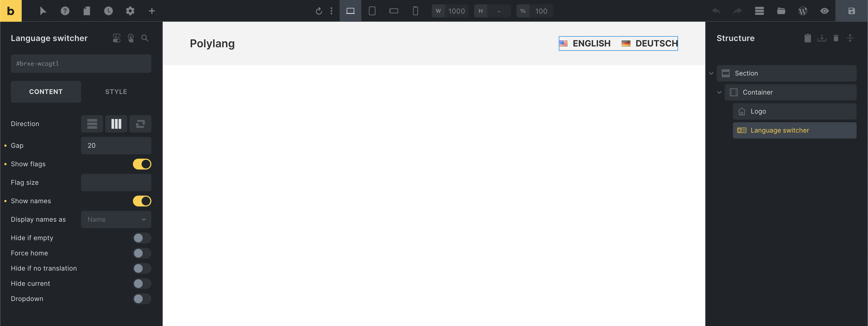Open templates folder icon in toolbar
868x326 pixels.
[781, 11]
